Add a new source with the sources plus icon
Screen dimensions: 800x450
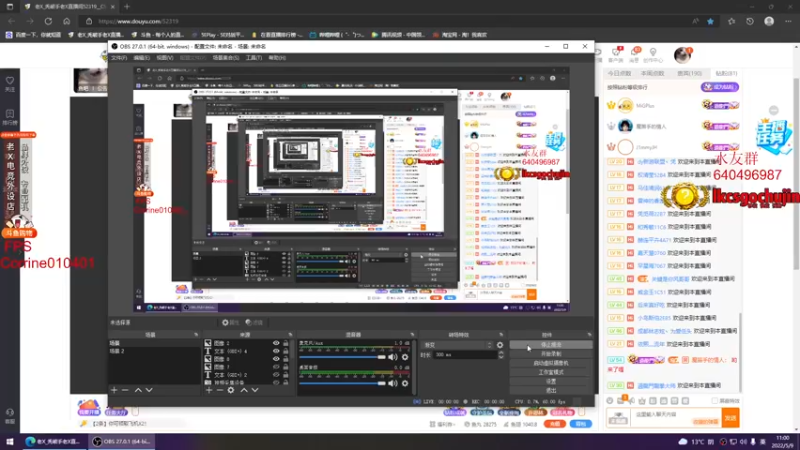(209, 390)
